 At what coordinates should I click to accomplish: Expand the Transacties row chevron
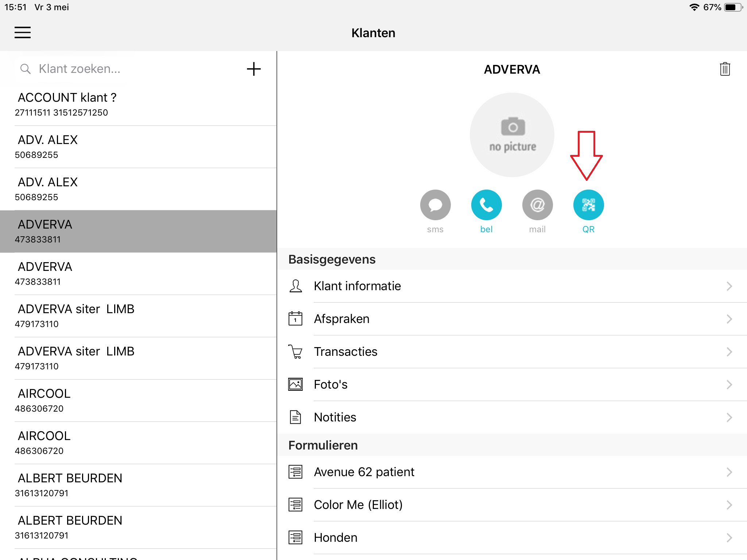tap(729, 352)
